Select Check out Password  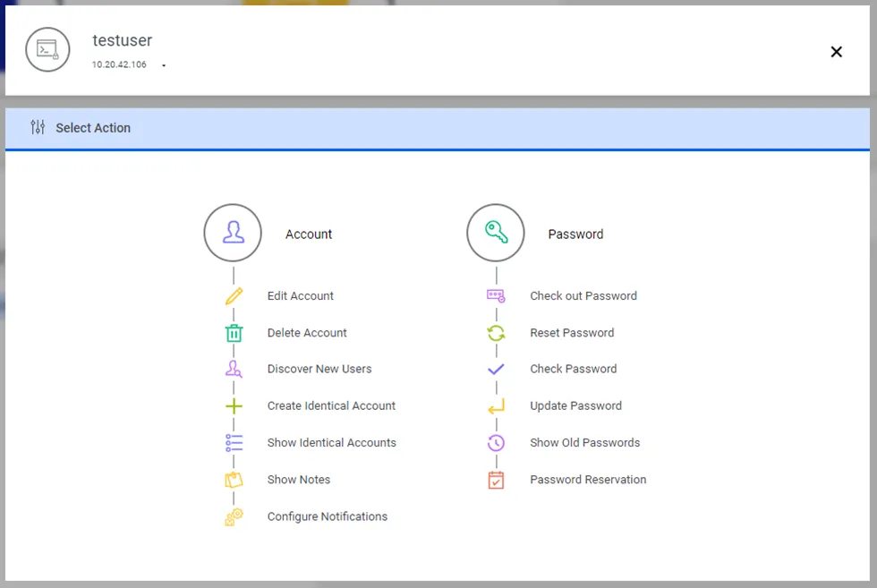tap(583, 296)
